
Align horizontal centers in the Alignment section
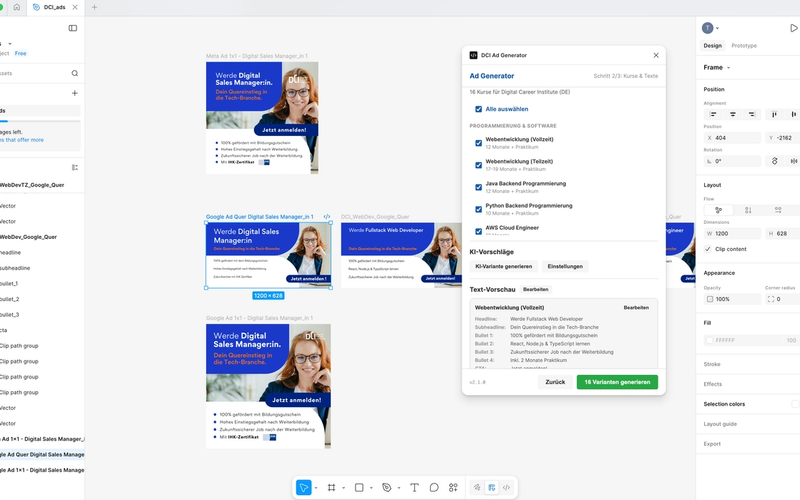[733, 114]
